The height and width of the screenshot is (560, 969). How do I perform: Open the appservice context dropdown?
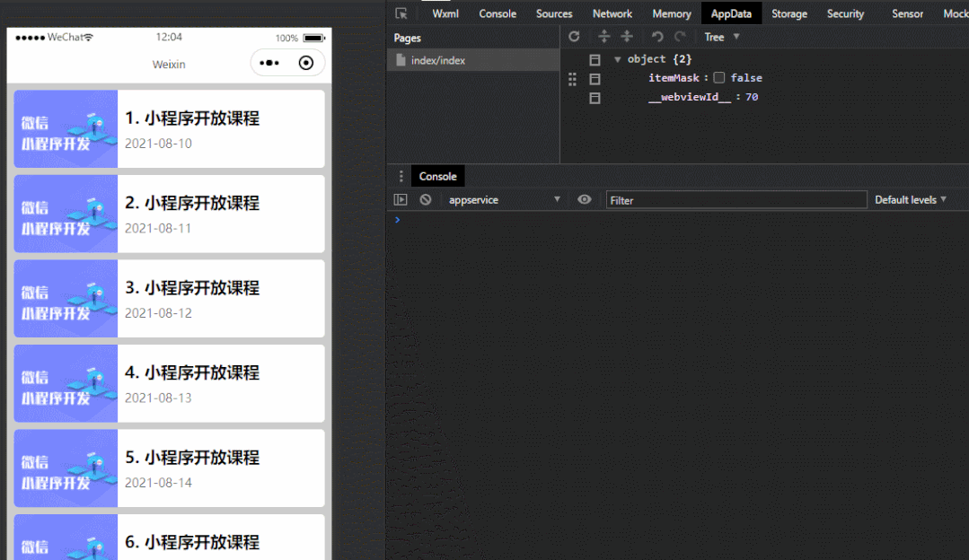pyautogui.click(x=505, y=200)
